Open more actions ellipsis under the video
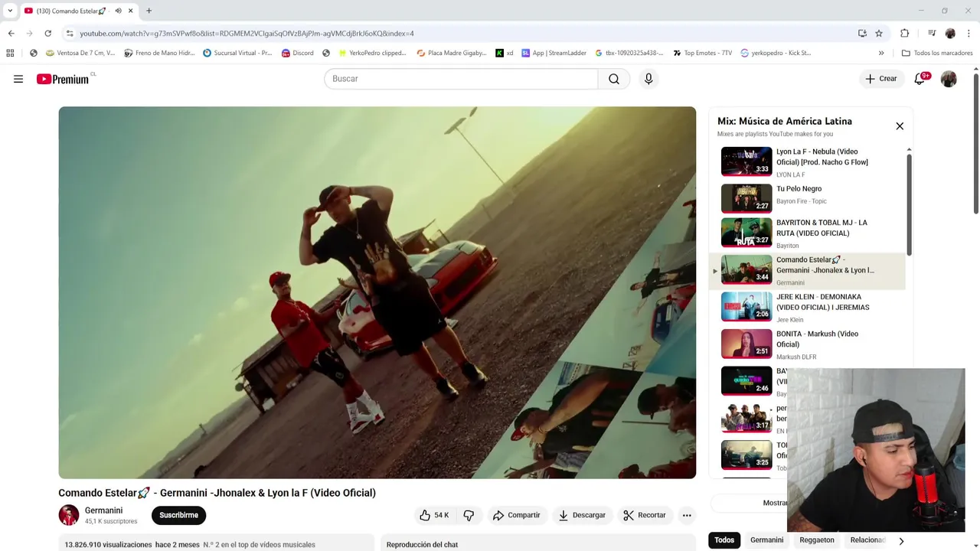The width and height of the screenshot is (980, 551). [x=687, y=515]
